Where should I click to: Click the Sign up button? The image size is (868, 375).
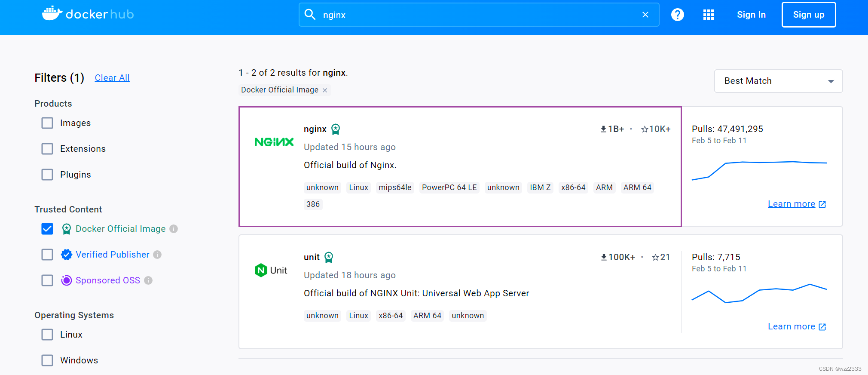tap(809, 15)
